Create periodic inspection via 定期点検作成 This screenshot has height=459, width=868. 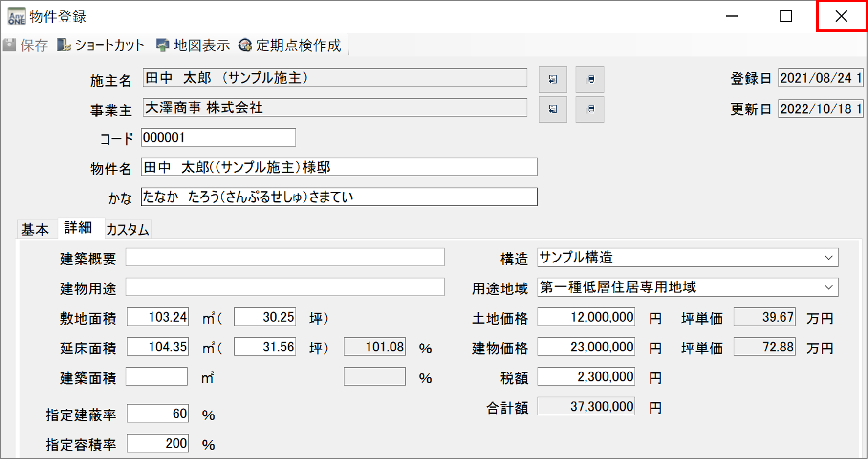click(x=290, y=45)
